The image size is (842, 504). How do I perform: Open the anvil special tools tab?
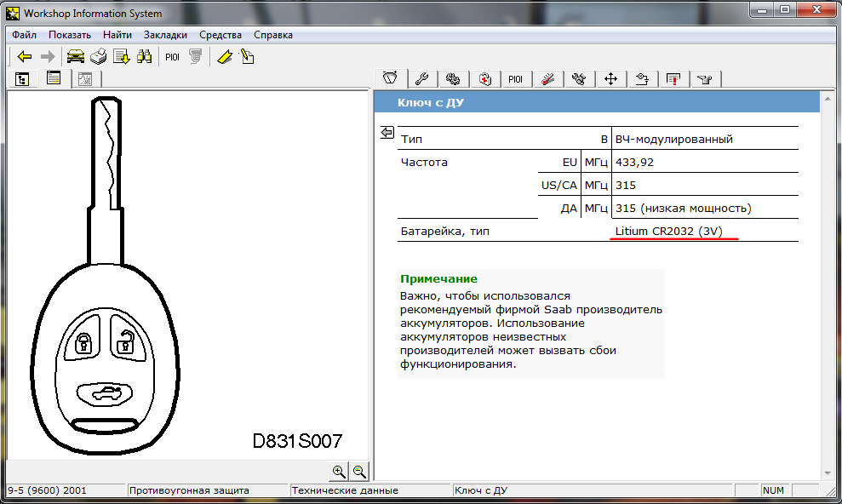click(705, 79)
